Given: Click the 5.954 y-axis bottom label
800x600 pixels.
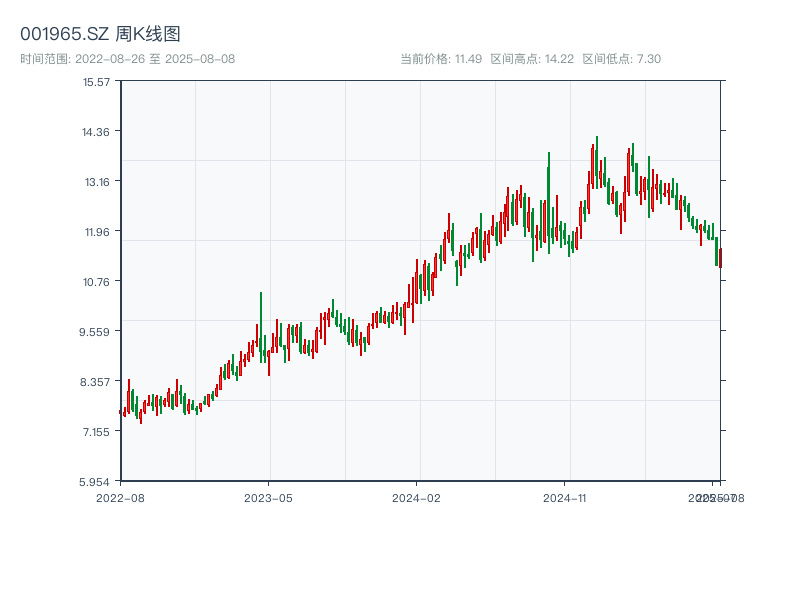Looking at the screenshot, I should click(96, 481).
